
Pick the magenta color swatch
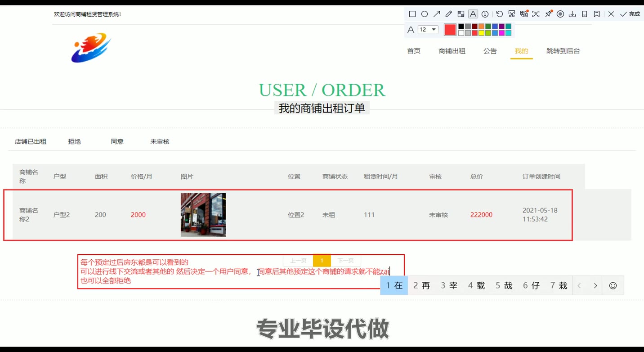(501, 33)
